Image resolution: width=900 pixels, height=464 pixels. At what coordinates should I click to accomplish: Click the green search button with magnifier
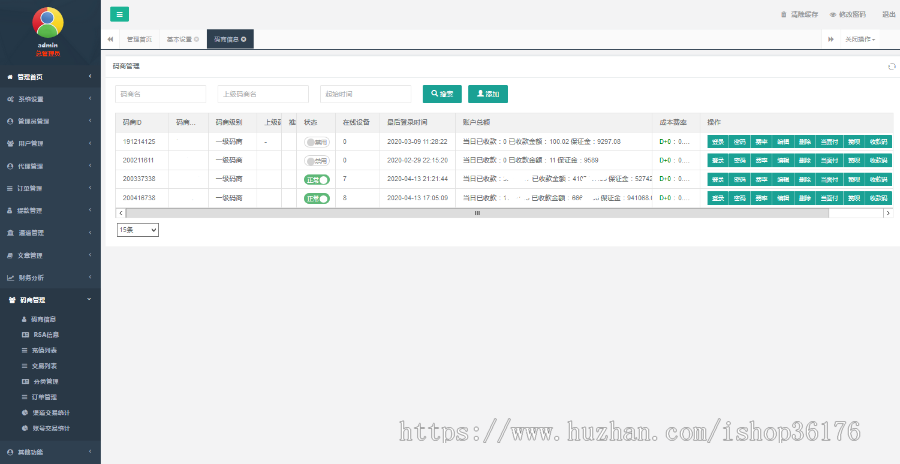[442, 94]
